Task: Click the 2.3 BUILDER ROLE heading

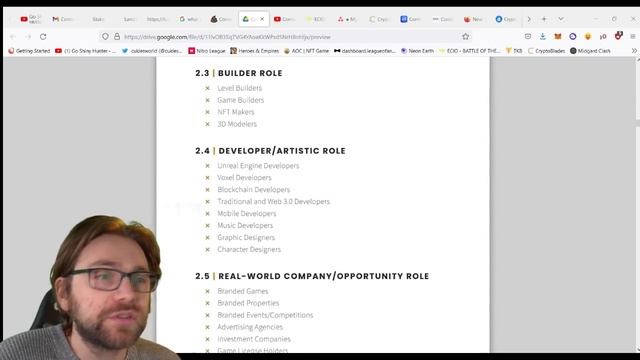Action: pyautogui.click(x=239, y=73)
